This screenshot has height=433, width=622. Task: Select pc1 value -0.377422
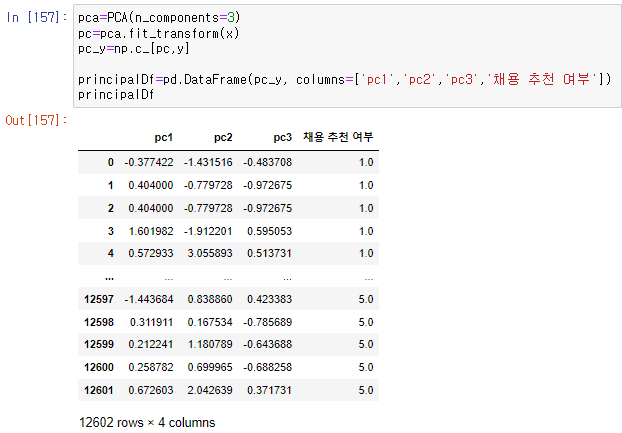click(x=149, y=162)
